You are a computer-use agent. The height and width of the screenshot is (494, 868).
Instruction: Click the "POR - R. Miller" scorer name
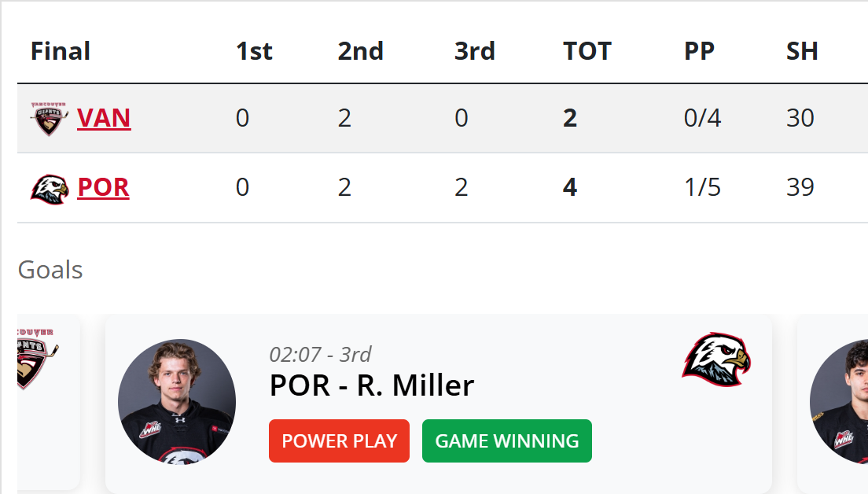(x=371, y=385)
